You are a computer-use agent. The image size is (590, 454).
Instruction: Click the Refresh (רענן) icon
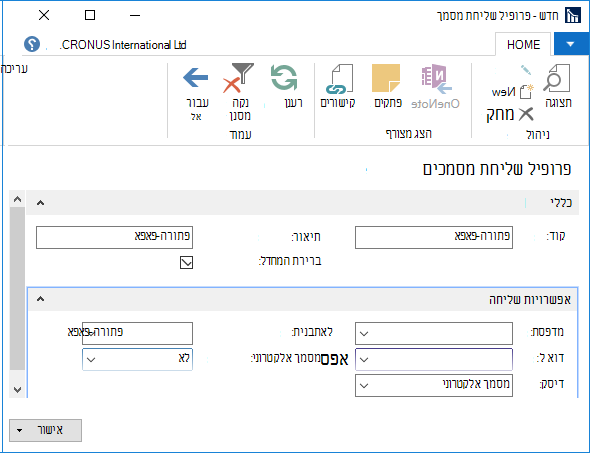click(284, 78)
